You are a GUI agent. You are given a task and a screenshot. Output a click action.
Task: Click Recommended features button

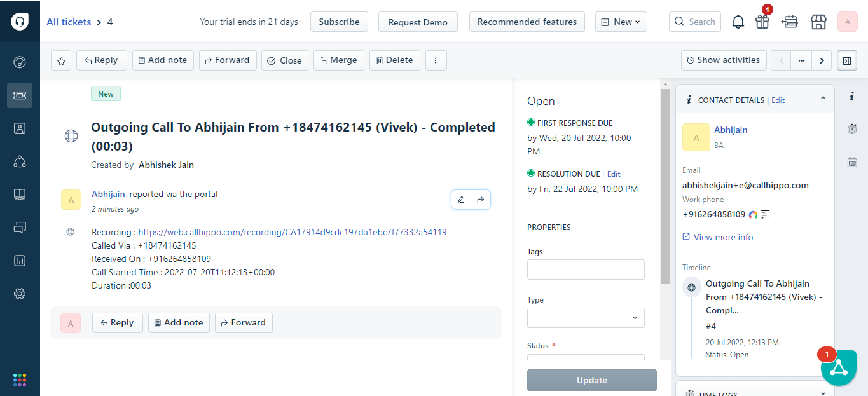[527, 22]
